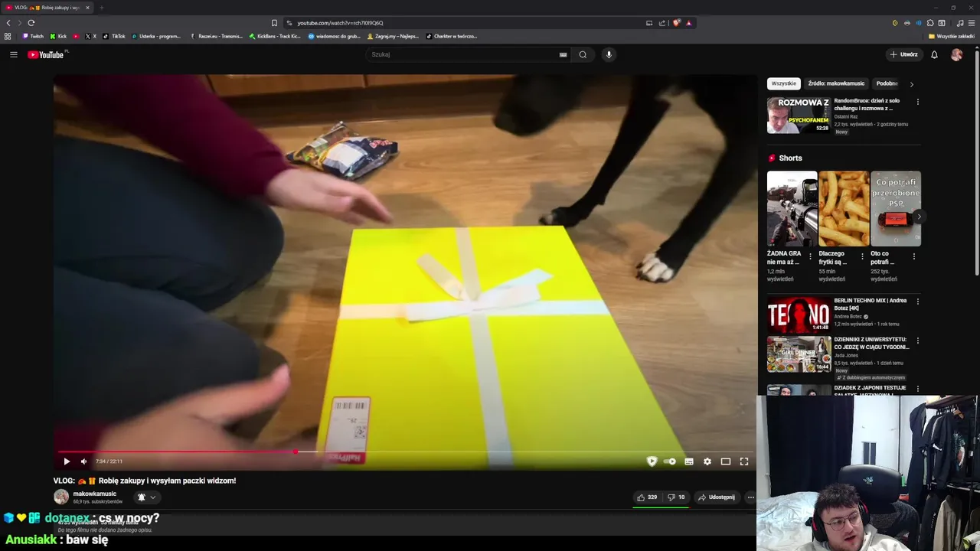The image size is (980, 551).
Task: Show next Shorts with the arrow
Action: click(x=919, y=217)
